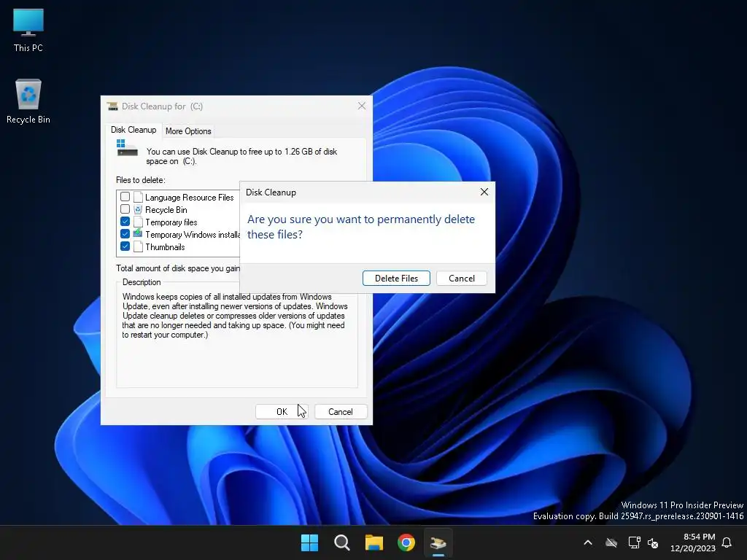747x560 pixels.
Task: Uncheck the Temporary files checkbox
Action: 125,222
